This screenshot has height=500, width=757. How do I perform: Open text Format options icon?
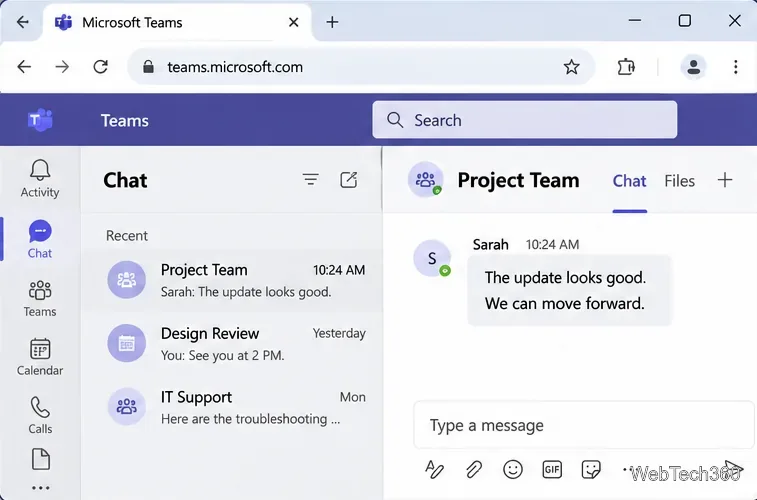pyautogui.click(x=434, y=469)
